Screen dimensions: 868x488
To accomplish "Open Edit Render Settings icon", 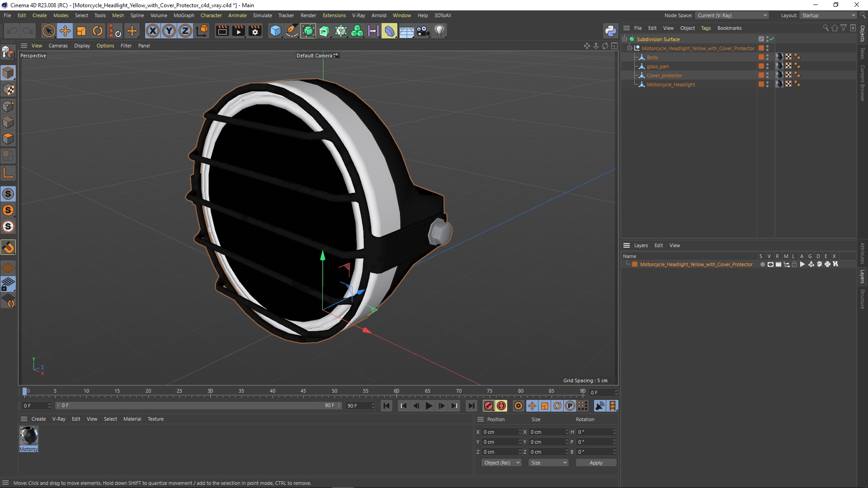I will pos(255,31).
